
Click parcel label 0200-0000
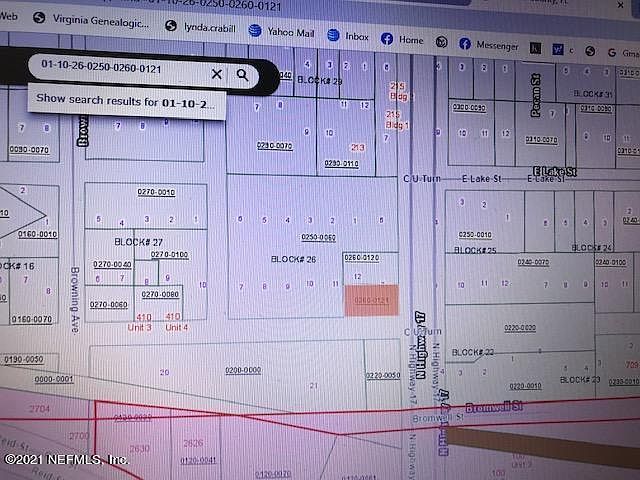coord(243,370)
